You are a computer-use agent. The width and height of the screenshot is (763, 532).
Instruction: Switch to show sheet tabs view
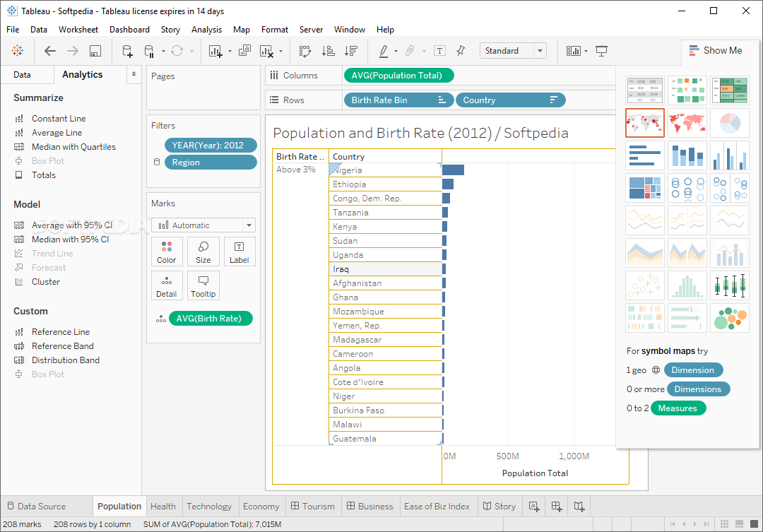click(x=754, y=524)
